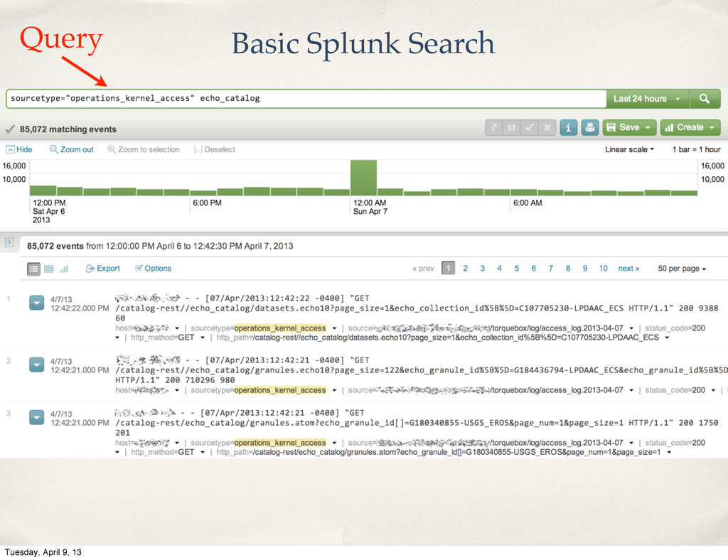728x560 pixels.
Task: Open sourcetype field dropdown in event 2
Action: coord(334,391)
